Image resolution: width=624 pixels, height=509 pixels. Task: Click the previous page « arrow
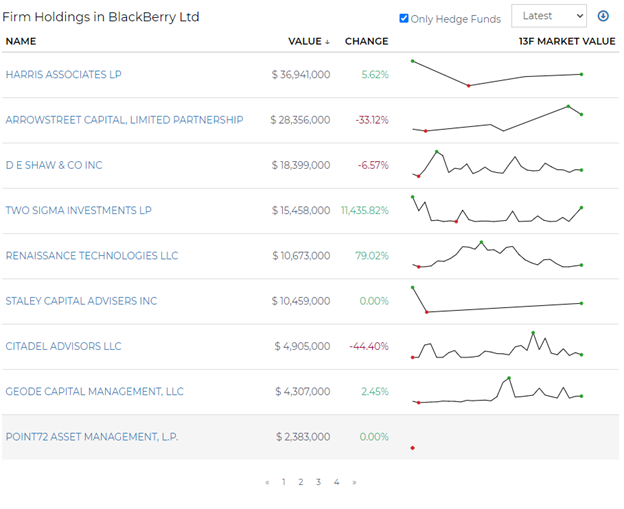[x=267, y=482]
